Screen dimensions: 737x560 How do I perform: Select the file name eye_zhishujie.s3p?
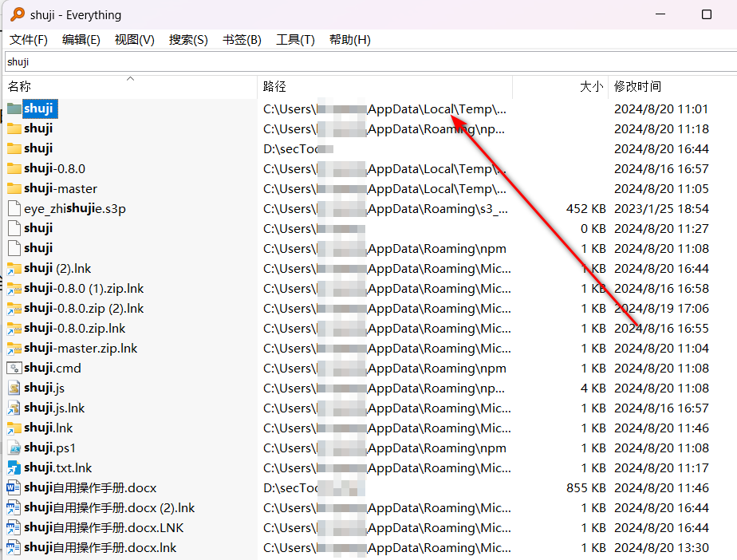[x=75, y=209]
